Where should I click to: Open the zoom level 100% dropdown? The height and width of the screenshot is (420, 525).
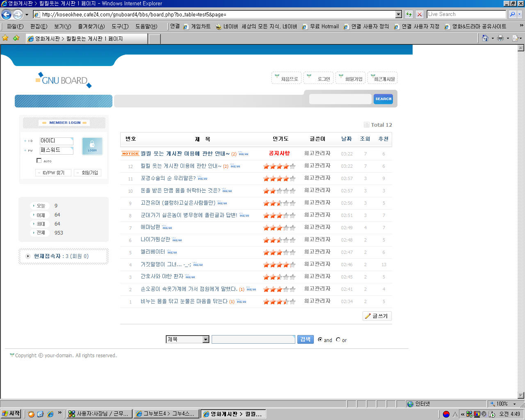[x=514, y=404]
